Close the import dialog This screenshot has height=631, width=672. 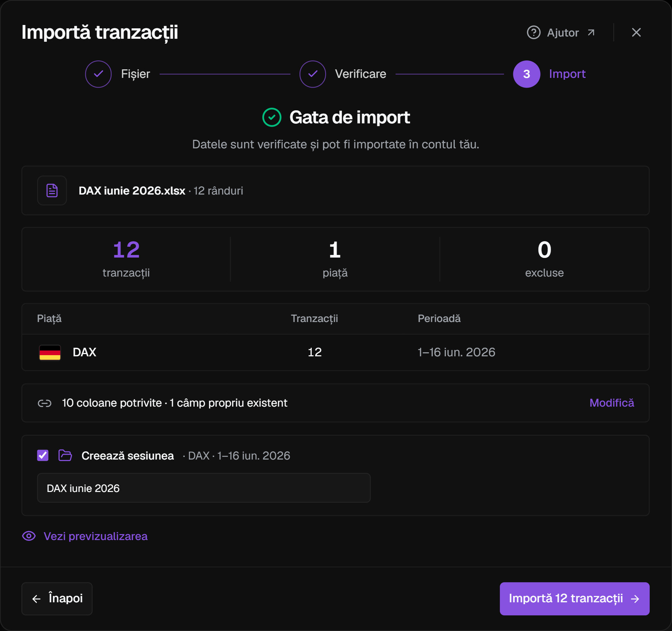tap(636, 32)
